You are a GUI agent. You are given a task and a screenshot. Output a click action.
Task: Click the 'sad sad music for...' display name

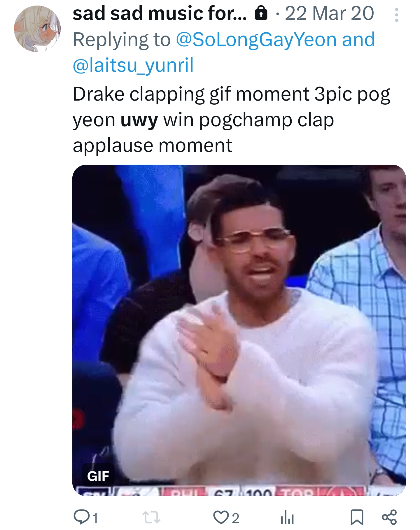click(x=160, y=14)
